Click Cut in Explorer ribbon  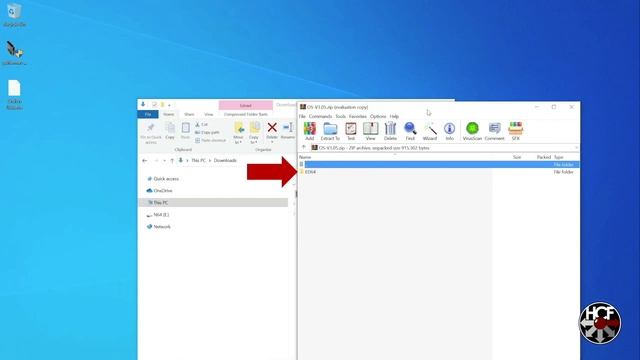pos(202,124)
